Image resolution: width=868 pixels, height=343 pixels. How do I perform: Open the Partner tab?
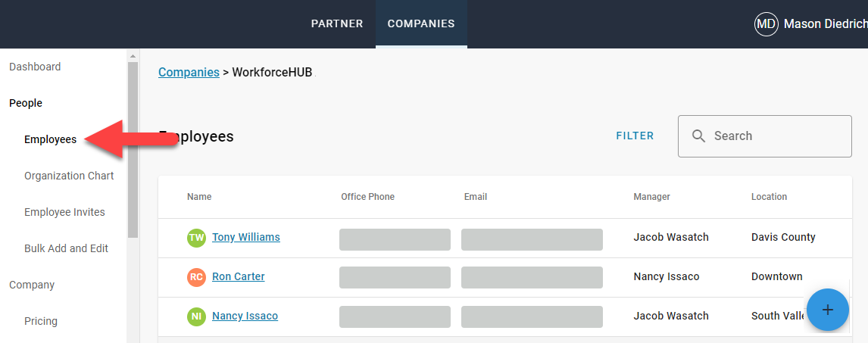click(337, 24)
